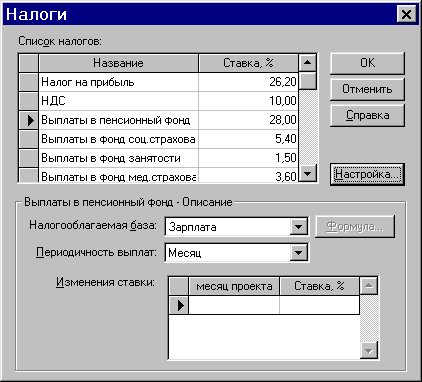Click the Название column header

[x=118, y=63]
